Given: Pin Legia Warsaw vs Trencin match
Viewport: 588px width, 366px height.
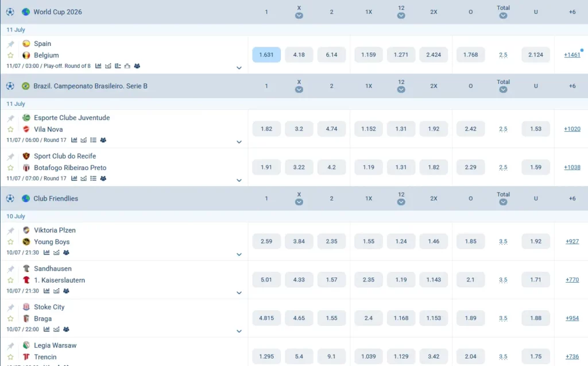Looking at the screenshot, I should tap(10, 346).
